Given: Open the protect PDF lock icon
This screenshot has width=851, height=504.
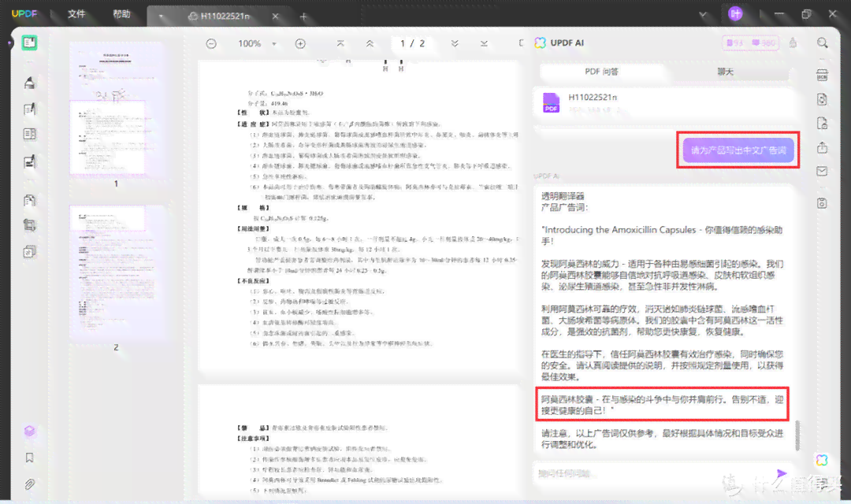Looking at the screenshot, I should [822, 124].
